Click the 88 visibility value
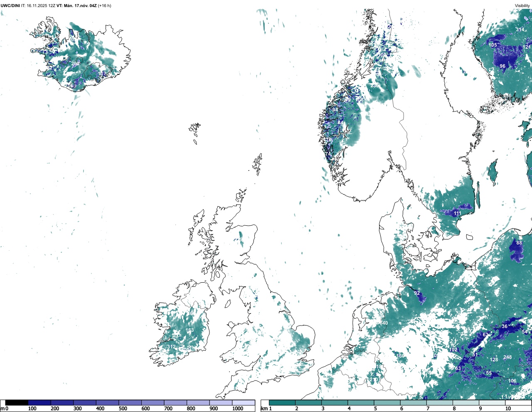This screenshot has width=532, height=412. (519, 243)
